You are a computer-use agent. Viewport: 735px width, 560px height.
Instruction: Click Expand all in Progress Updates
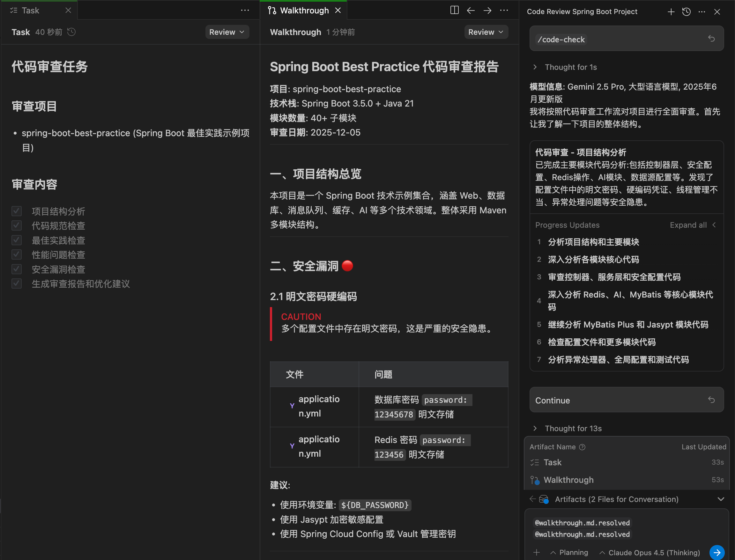(688, 225)
